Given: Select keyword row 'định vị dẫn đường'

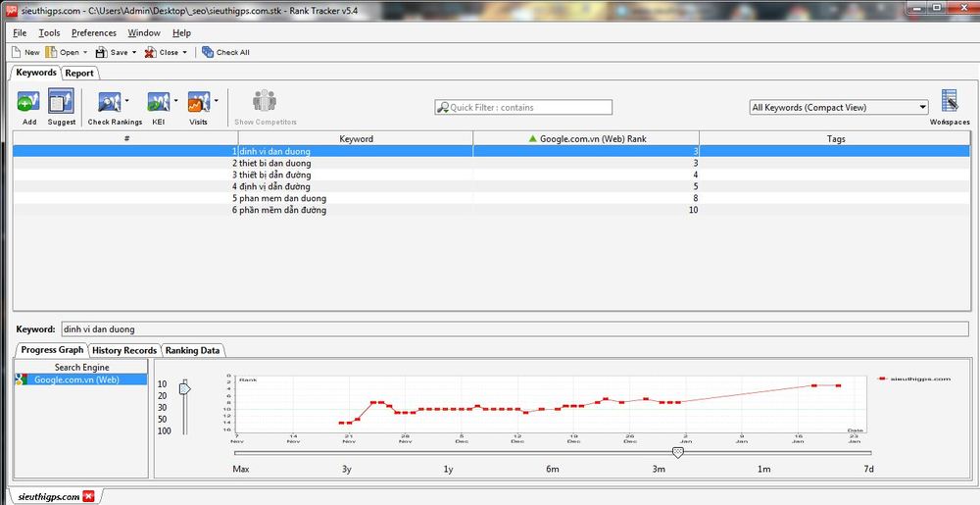Looking at the screenshot, I should (491, 186).
